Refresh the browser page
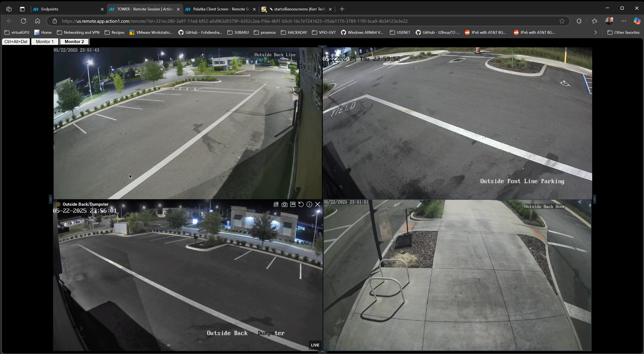The height and width of the screenshot is (354, 644). pyautogui.click(x=24, y=21)
